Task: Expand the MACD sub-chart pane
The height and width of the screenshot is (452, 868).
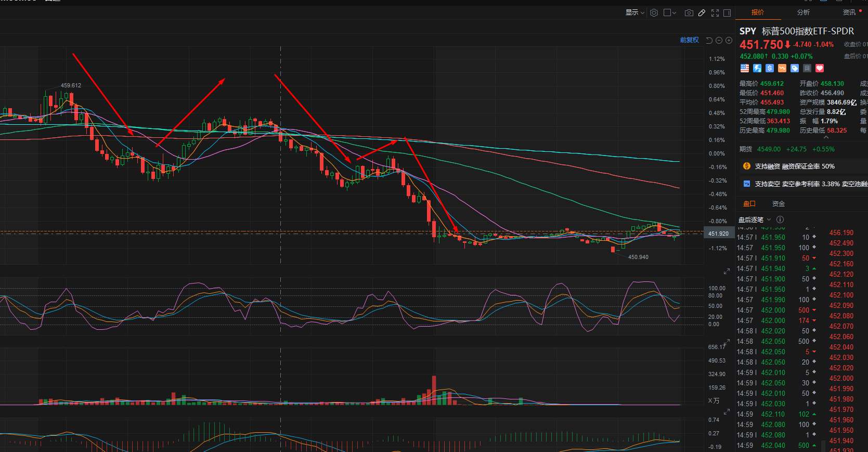Action: (727, 413)
